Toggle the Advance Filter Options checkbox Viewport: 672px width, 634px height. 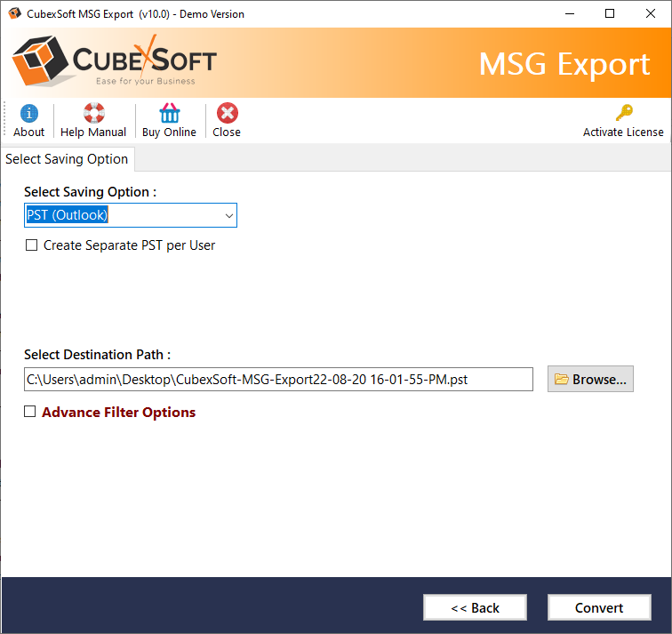tap(30, 412)
